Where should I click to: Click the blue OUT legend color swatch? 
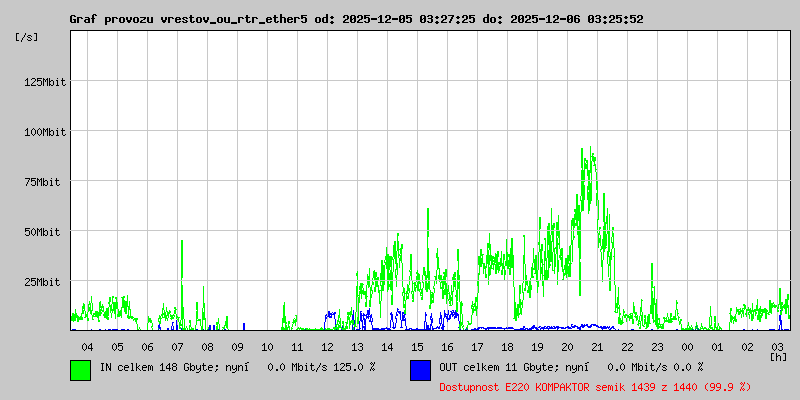pyautogui.click(x=420, y=369)
